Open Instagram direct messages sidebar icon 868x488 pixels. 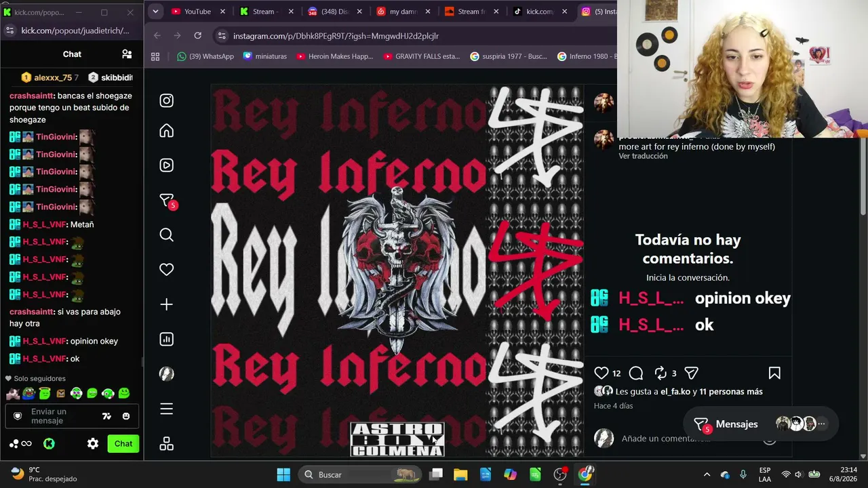coord(167,201)
